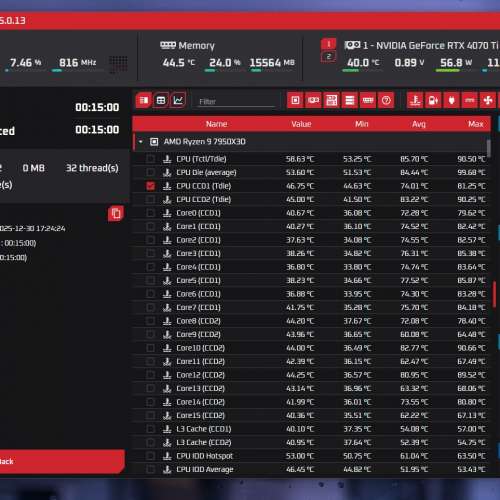Toggle the electric plug filter icon
Viewport: 500px width, 500px height.
[452, 100]
